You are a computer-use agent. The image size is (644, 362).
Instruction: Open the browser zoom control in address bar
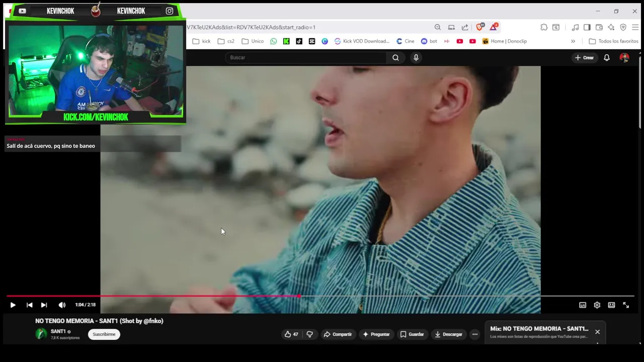438,27
